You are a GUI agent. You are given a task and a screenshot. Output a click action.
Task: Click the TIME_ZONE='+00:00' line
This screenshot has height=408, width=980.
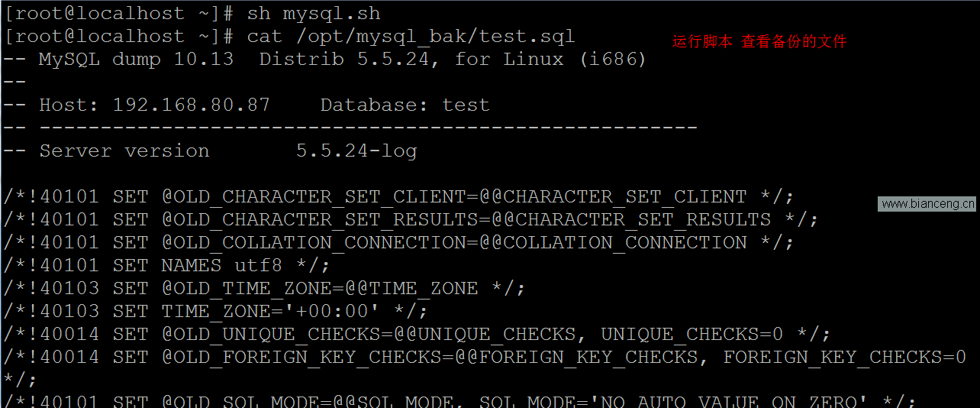[x=215, y=312]
